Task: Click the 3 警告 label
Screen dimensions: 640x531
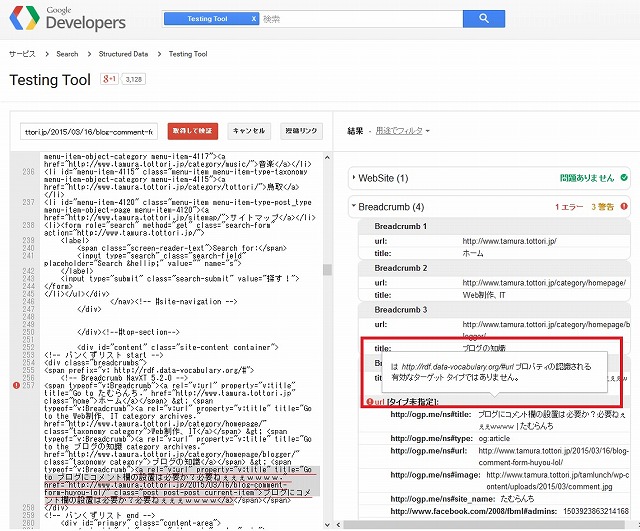Action: pyautogui.click(x=602, y=207)
